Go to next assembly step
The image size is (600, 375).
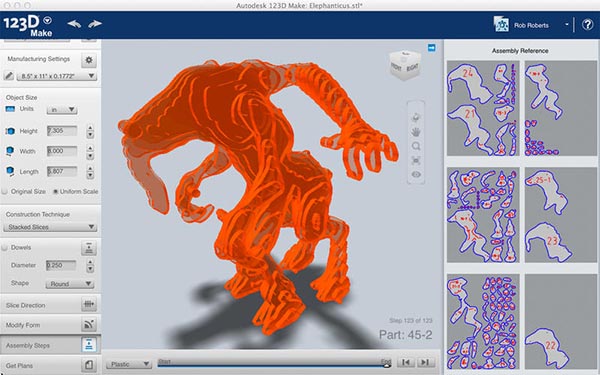tap(425, 362)
